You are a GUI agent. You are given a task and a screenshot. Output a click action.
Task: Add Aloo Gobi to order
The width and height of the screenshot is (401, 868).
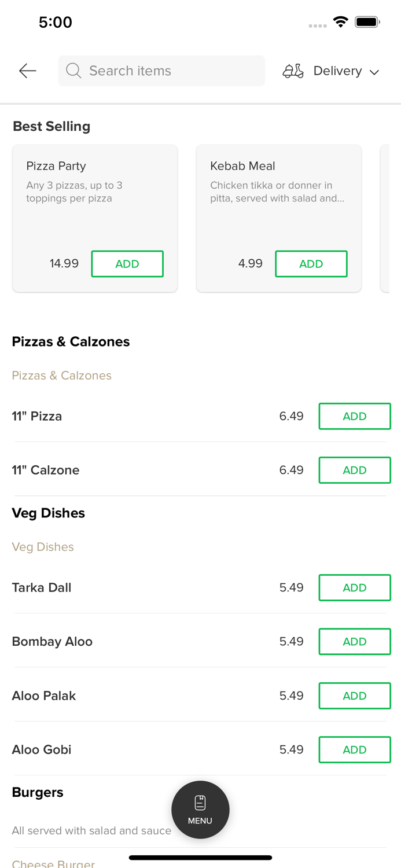(x=355, y=749)
